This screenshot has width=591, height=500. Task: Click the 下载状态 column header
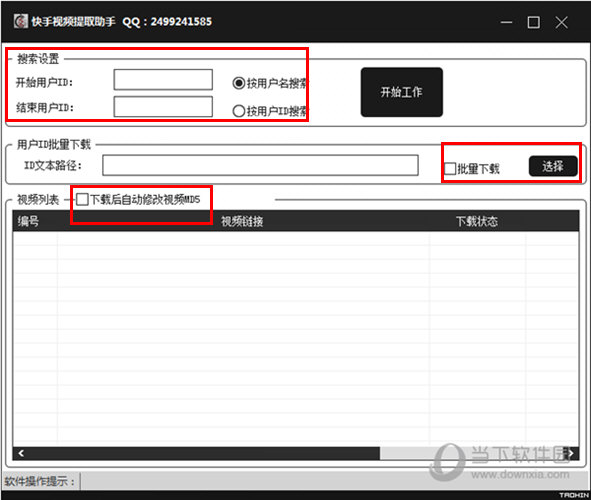[477, 221]
